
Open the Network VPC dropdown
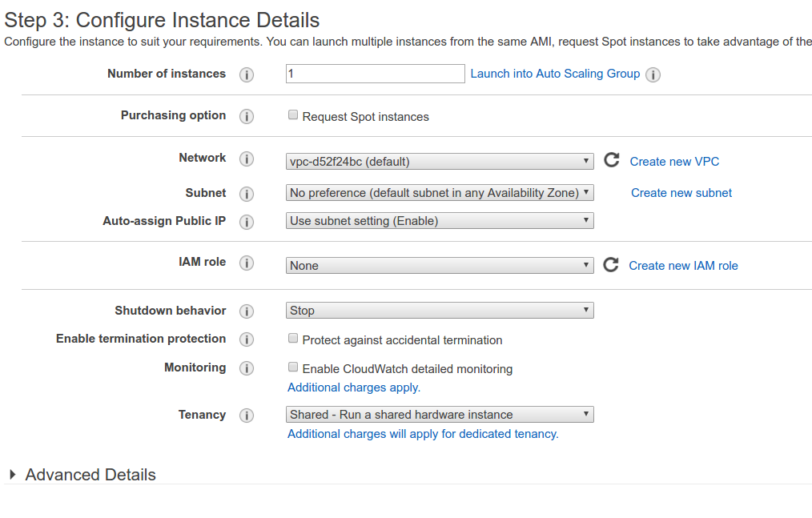coord(440,161)
